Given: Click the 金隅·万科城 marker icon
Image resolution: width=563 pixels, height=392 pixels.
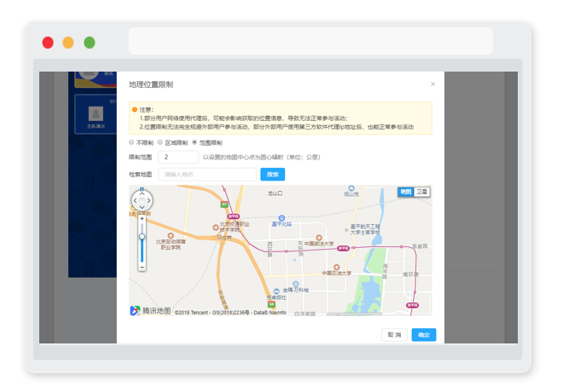Looking at the screenshot, I should (295, 284).
